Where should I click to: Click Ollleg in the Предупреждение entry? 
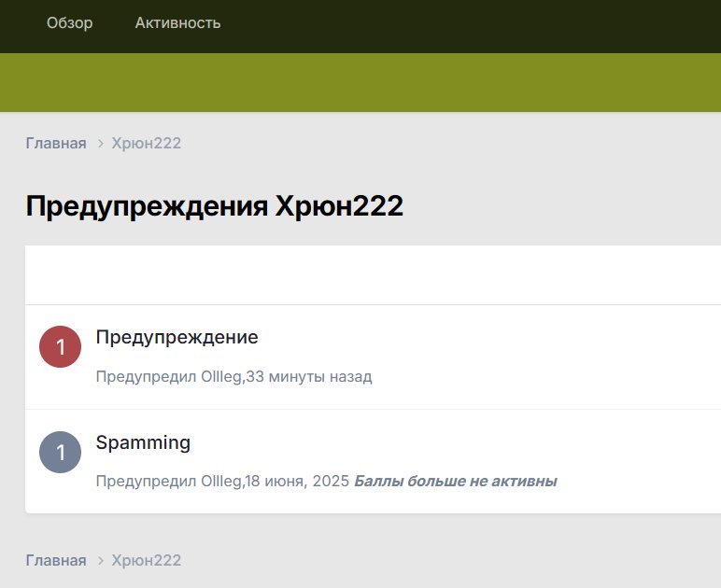coord(222,377)
